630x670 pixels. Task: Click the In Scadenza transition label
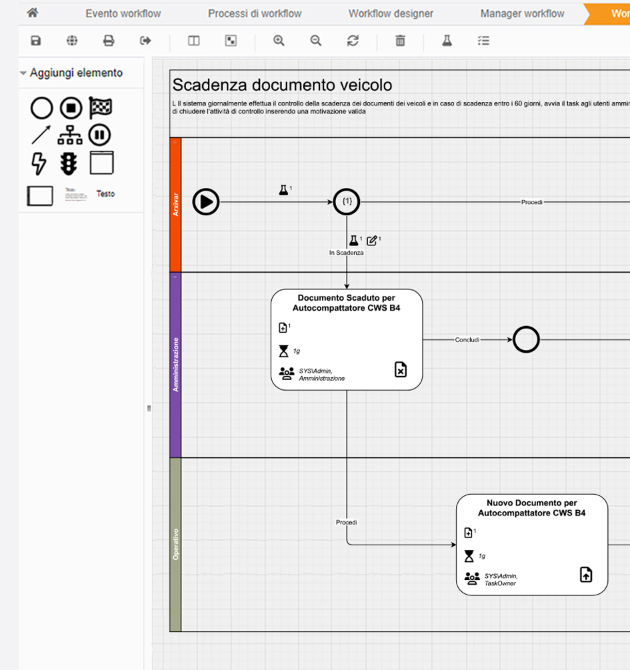pyautogui.click(x=347, y=253)
